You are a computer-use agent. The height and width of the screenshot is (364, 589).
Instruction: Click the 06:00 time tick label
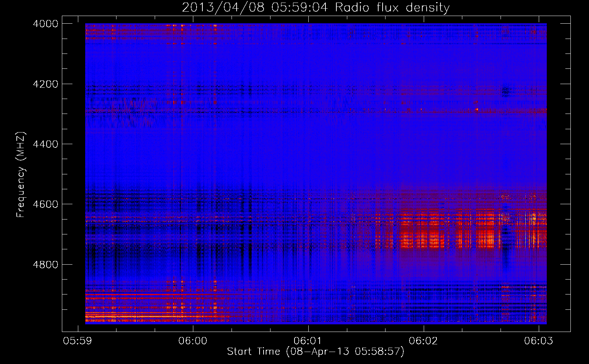coord(193,341)
